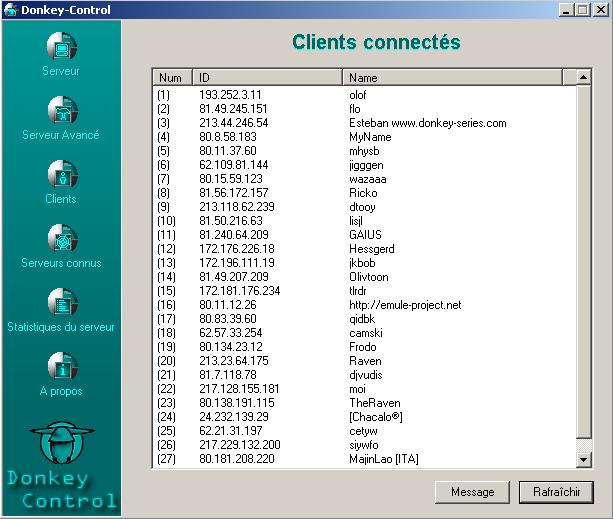The width and height of the screenshot is (613, 519).
Task: Select Esteban www.donkey-series.com row
Action: point(364,123)
